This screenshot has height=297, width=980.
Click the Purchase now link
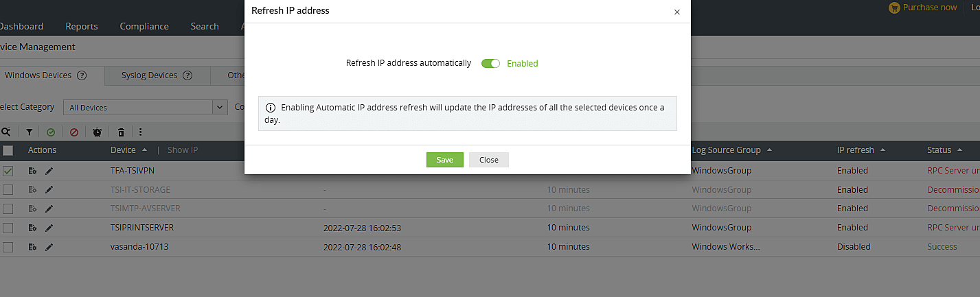[x=922, y=8]
